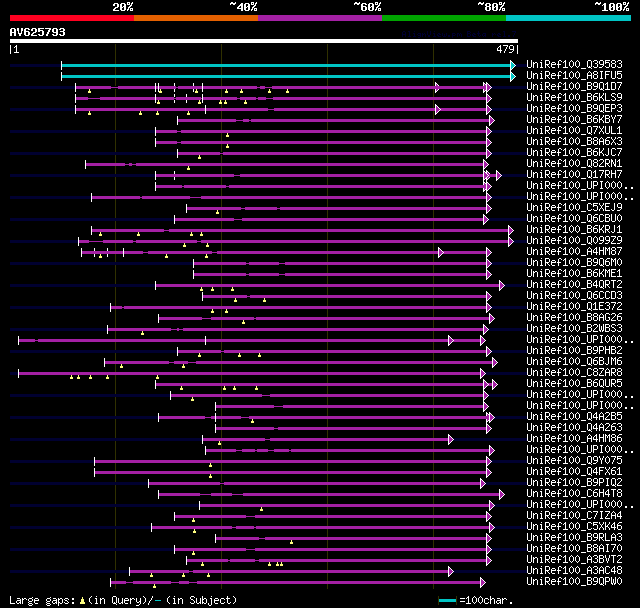Open the UniRef100_C5XEJ9 entry

pos(574,207)
